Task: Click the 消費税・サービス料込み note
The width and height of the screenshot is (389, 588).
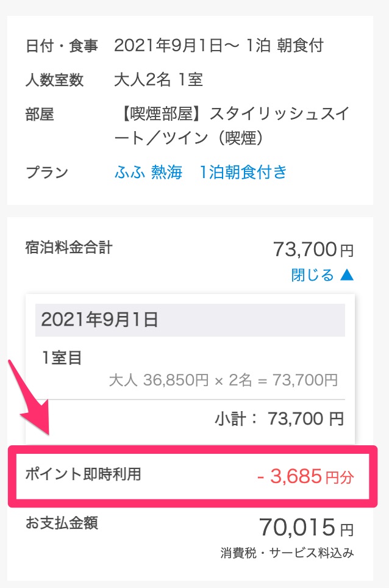Action: pos(287,553)
